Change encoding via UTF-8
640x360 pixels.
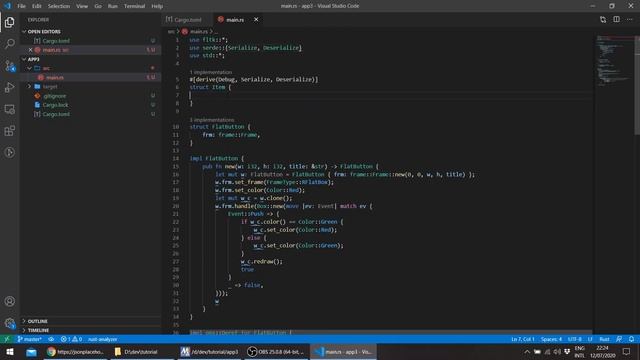575,339
